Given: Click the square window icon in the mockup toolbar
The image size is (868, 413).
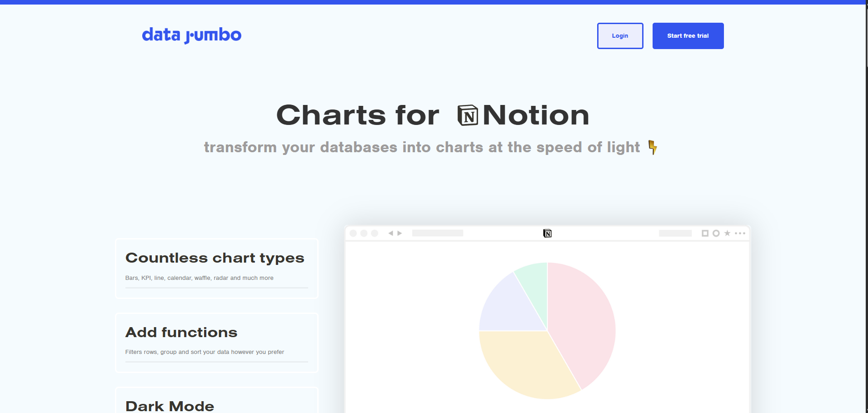Looking at the screenshot, I should pyautogui.click(x=704, y=233).
